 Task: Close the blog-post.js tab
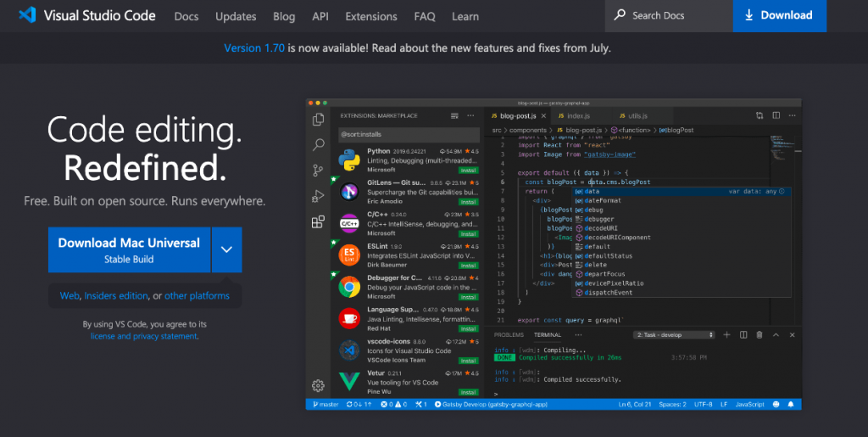tap(543, 115)
